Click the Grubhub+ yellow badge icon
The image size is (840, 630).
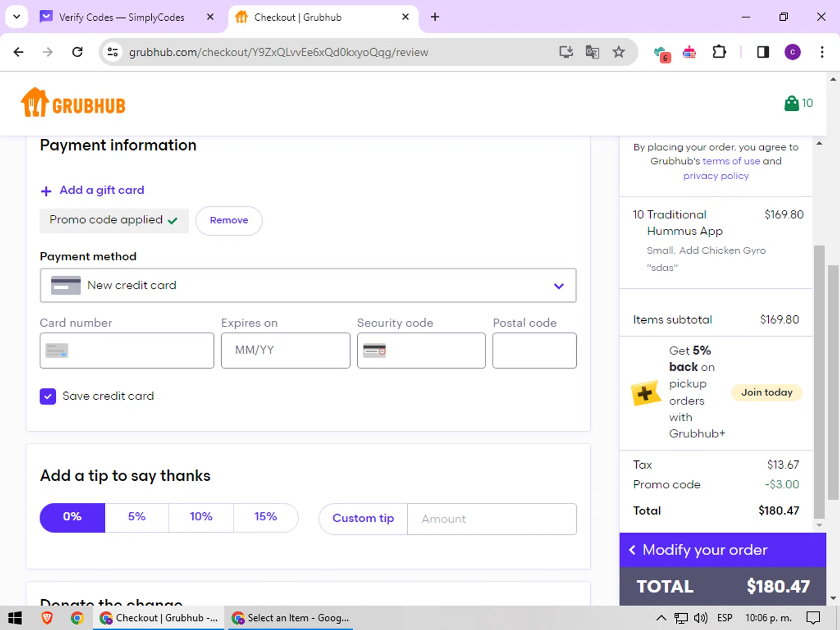pos(646,393)
